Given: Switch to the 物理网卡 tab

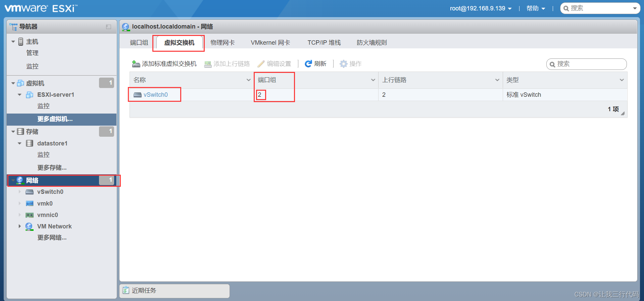Looking at the screenshot, I should click(x=222, y=43).
